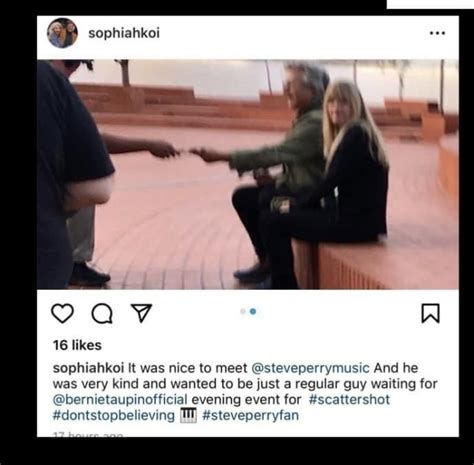Click the caption text about meeting
Viewport: 474px width, 465px height.
tap(245, 392)
